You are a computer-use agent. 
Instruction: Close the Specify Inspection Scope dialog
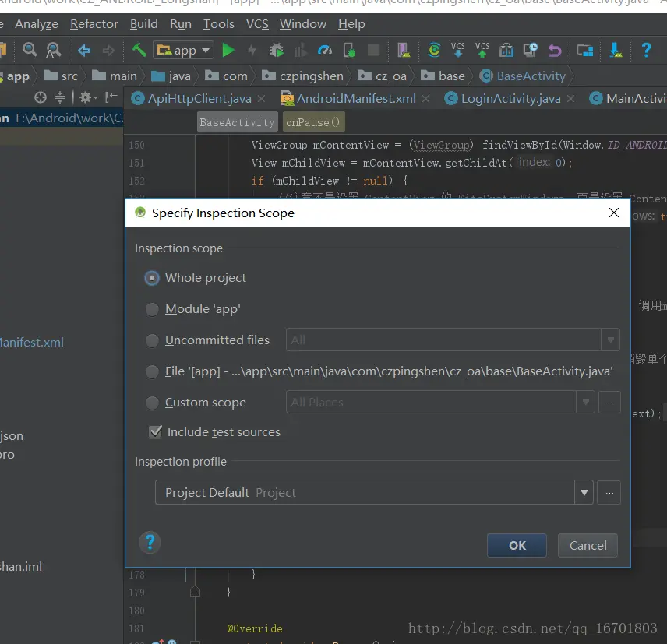pos(613,213)
